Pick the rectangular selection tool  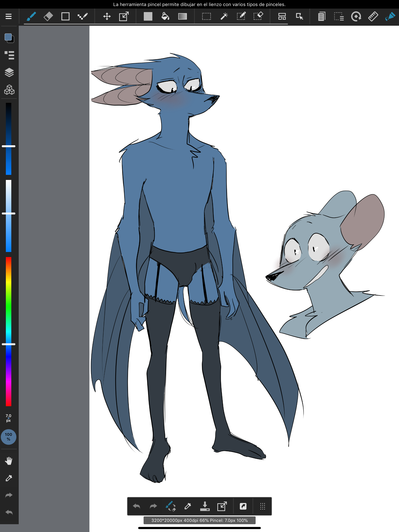coord(206,16)
